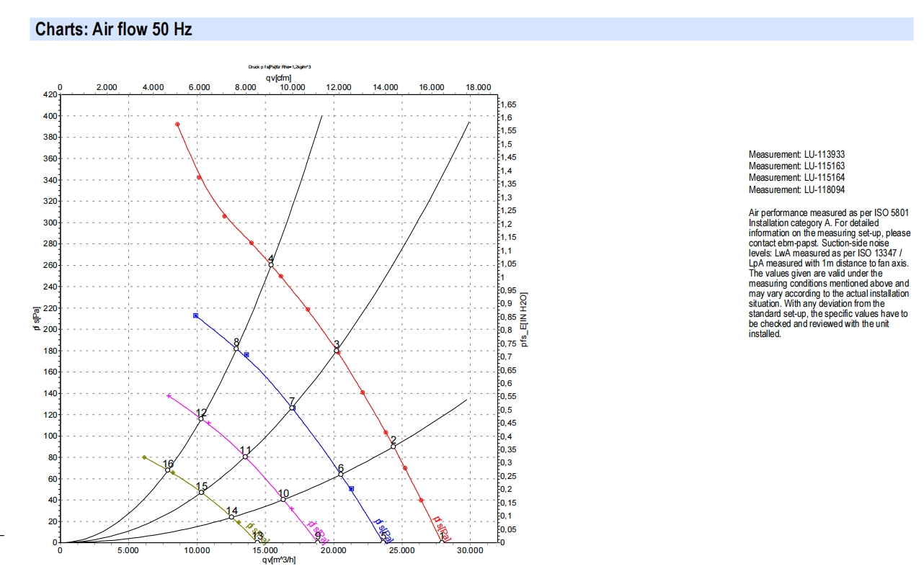Click the 'qv[m^3/h]' bottom axis title

coord(279,560)
